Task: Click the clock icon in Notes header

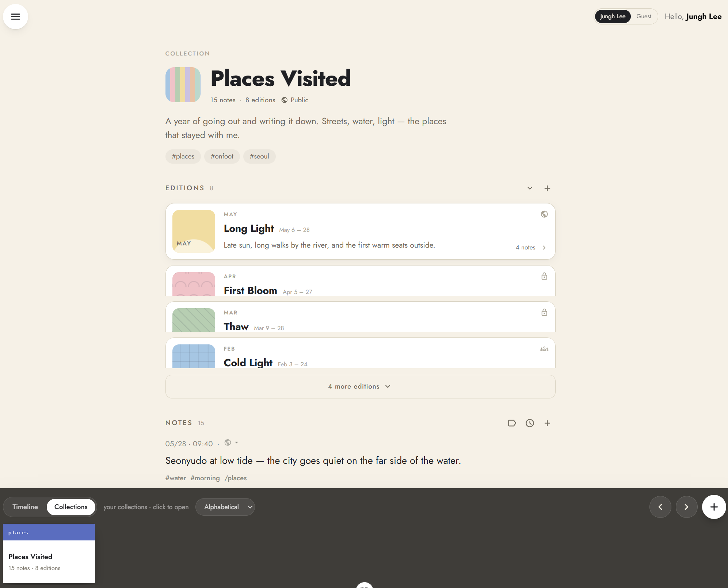Action: click(530, 423)
